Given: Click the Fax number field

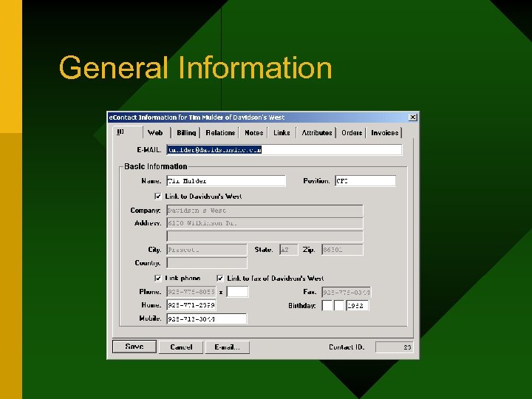Looking at the screenshot, I should 346,292.
